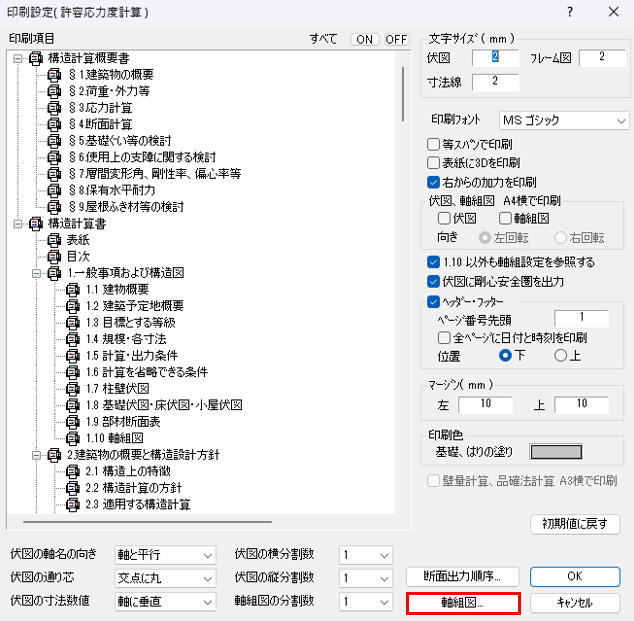Click the 軸組図... button

pos(463,603)
